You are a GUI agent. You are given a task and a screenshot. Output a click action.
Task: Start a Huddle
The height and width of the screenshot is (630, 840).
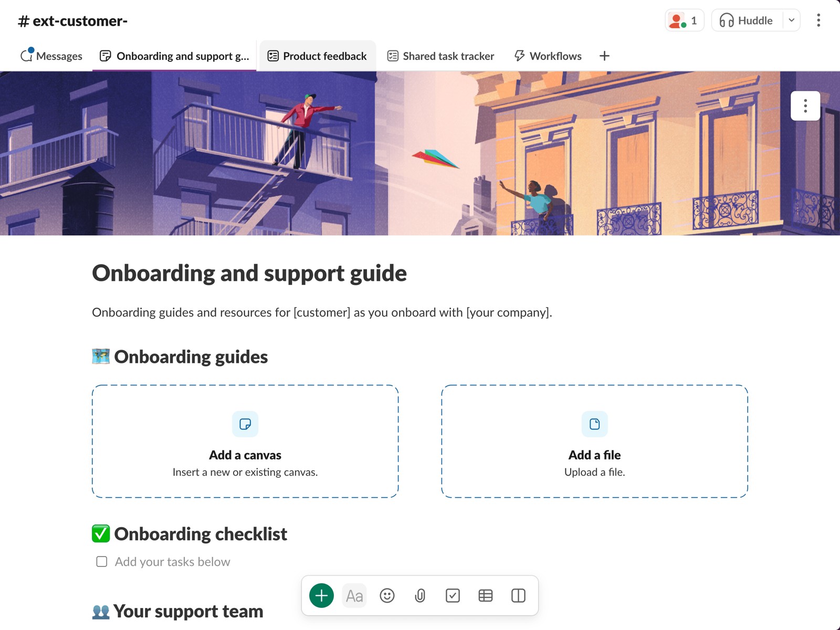point(747,20)
